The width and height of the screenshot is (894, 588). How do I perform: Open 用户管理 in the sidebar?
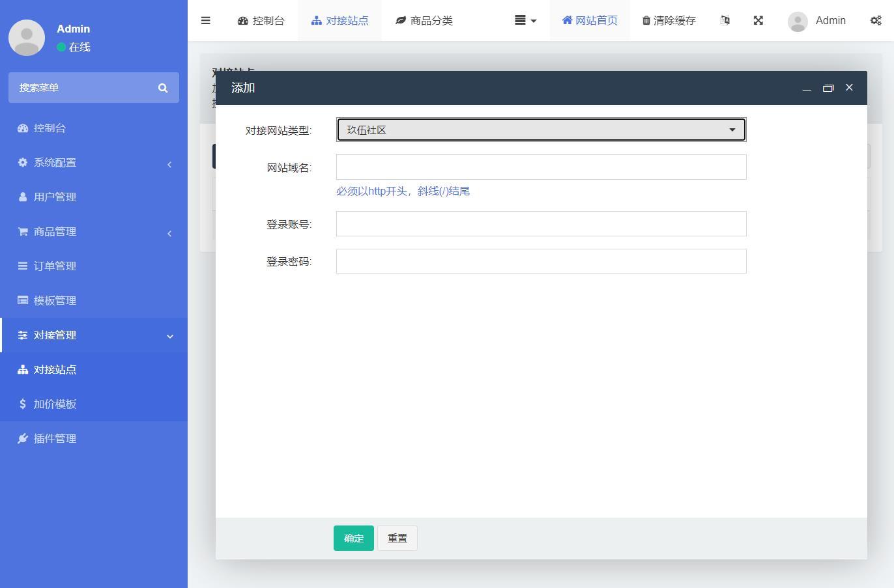point(94,197)
